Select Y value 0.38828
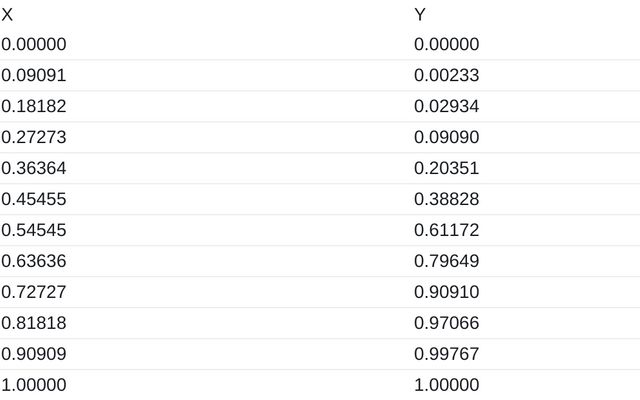Viewport: 640px width, 400px height. (x=447, y=200)
